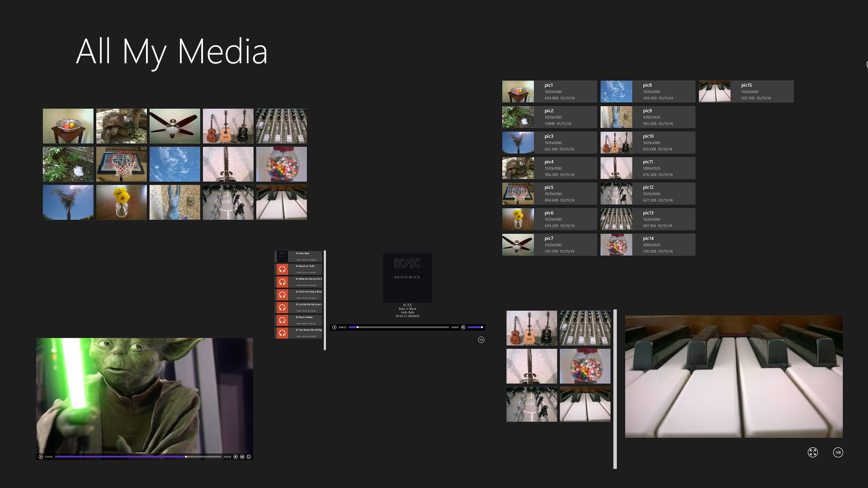Select the ceiling fan thumbnail in photo grid

coord(175,126)
